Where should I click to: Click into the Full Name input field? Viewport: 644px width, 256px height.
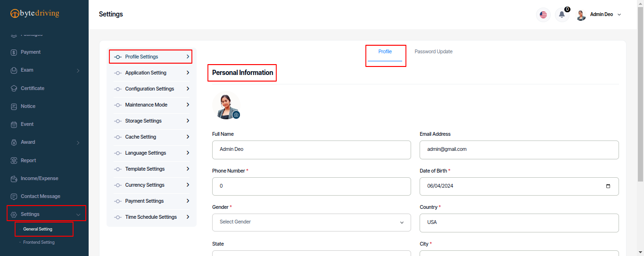(312, 149)
